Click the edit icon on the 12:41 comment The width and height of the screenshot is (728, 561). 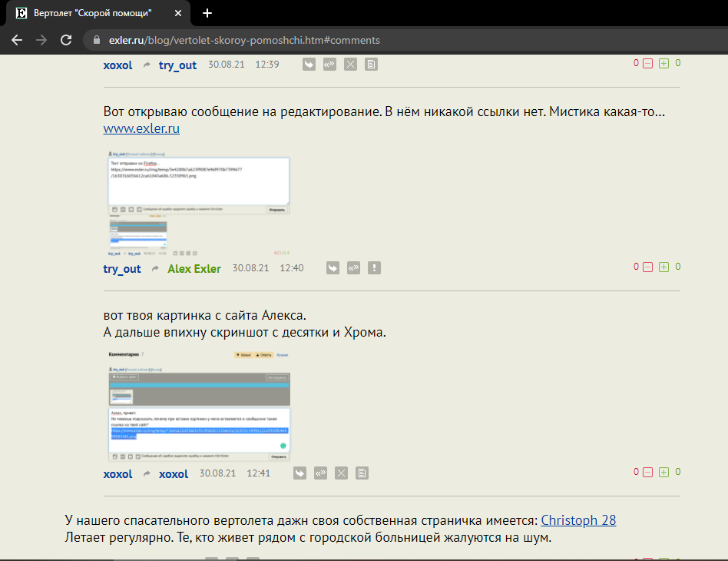pos(362,473)
